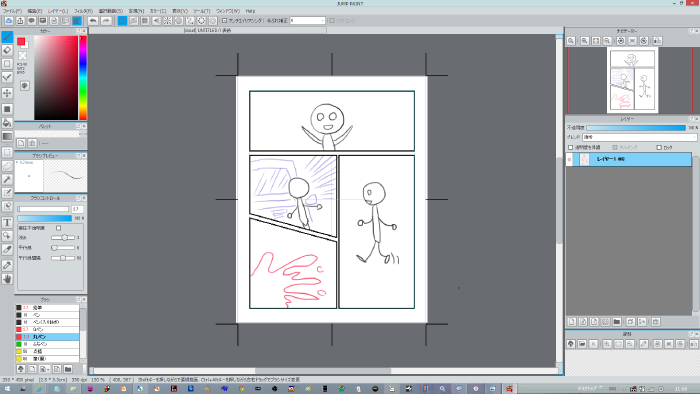Click the Redo arrow
This screenshot has height=394, width=700.
[106, 21]
